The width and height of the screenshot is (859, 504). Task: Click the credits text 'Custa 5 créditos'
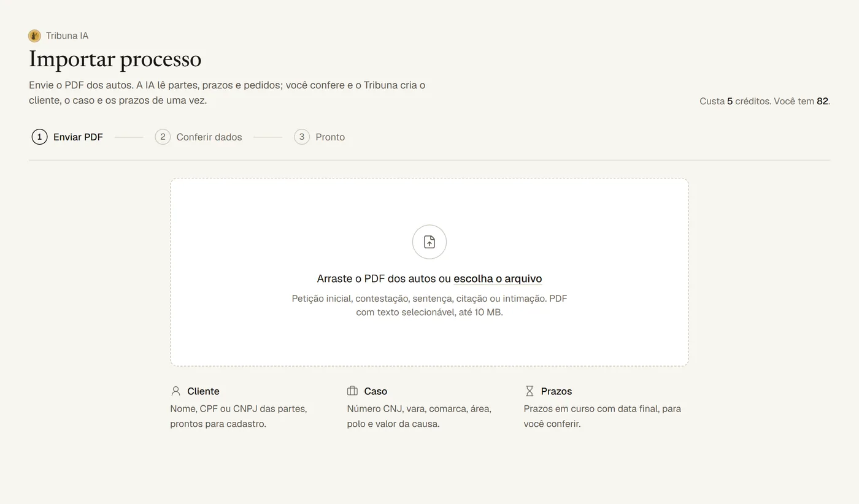coord(735,101)
